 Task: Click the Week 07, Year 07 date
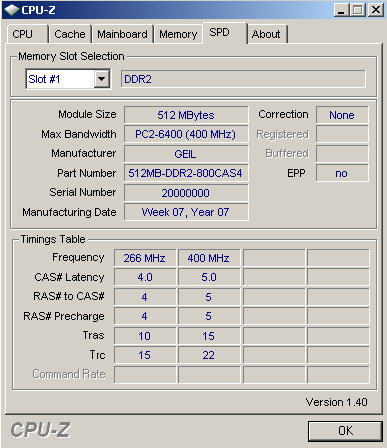[x=186, y=212]
